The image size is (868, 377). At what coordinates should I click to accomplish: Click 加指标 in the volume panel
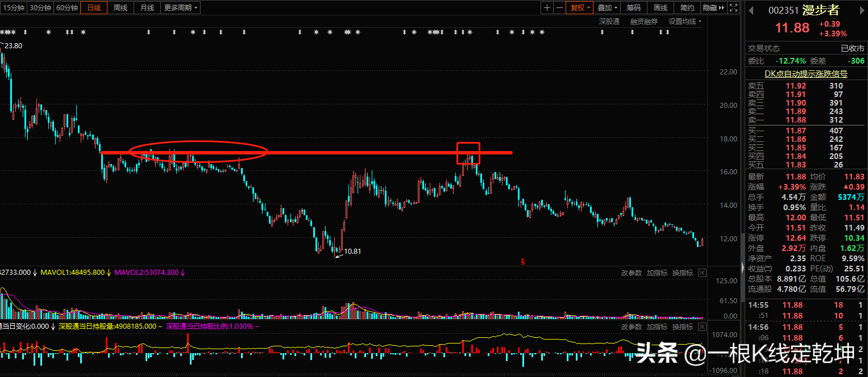[657, 273]
